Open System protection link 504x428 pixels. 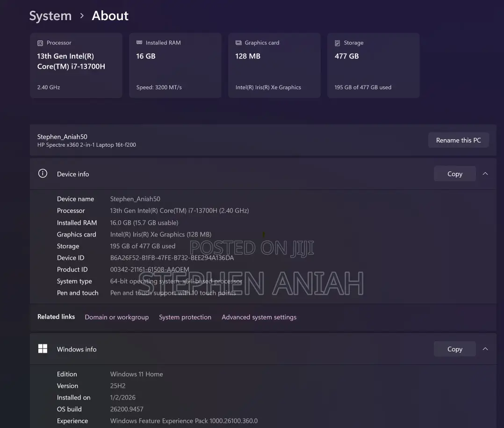(185, 317)
